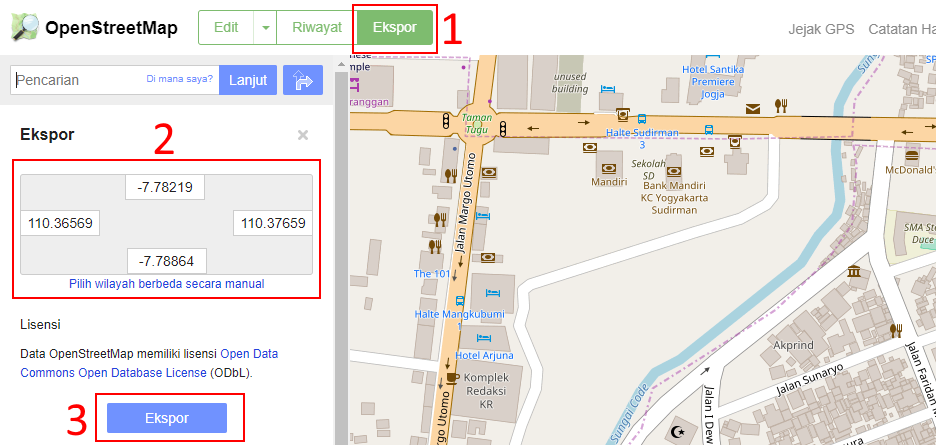Click the Halte Mangkubumi bus icon
Viewport: 936px width, 445px height.
[460, 300]
